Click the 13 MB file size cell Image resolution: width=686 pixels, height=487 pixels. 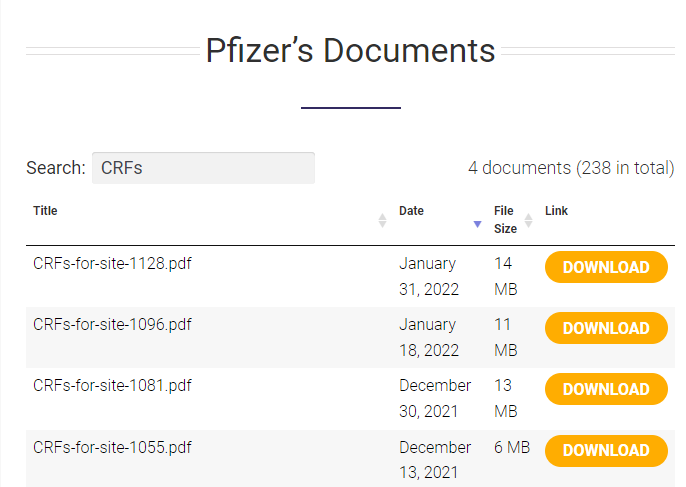(506, 398)
